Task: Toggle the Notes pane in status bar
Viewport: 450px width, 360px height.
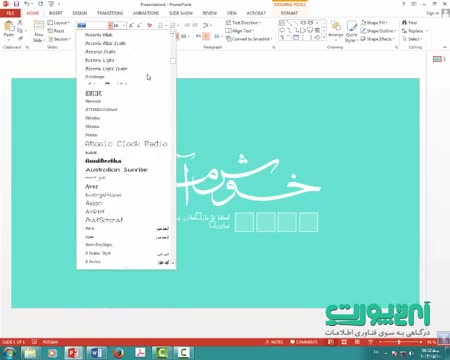Action: 274,342
